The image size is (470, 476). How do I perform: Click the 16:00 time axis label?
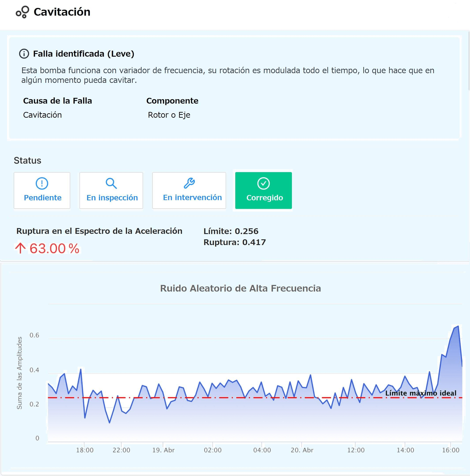pyautogui.click(x=451, y=450)
